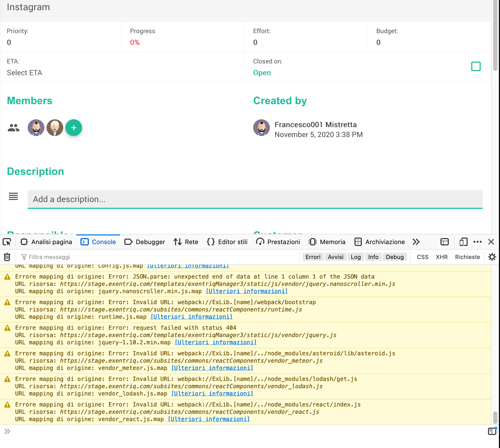This screenshot has height=448, width=500.
Task: Toggle the Debug filter button
Action: 394,257
